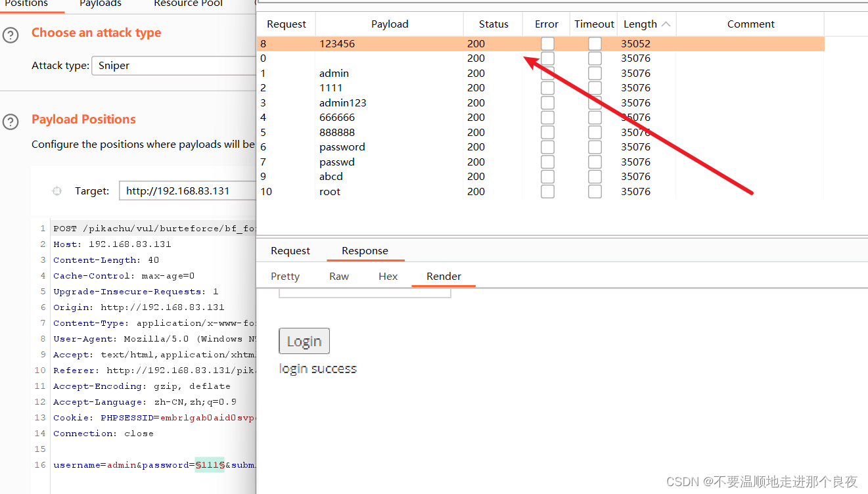Open help for Choose an attack type
This screenshot has width=868, height=494.
(x=11, y=35)
